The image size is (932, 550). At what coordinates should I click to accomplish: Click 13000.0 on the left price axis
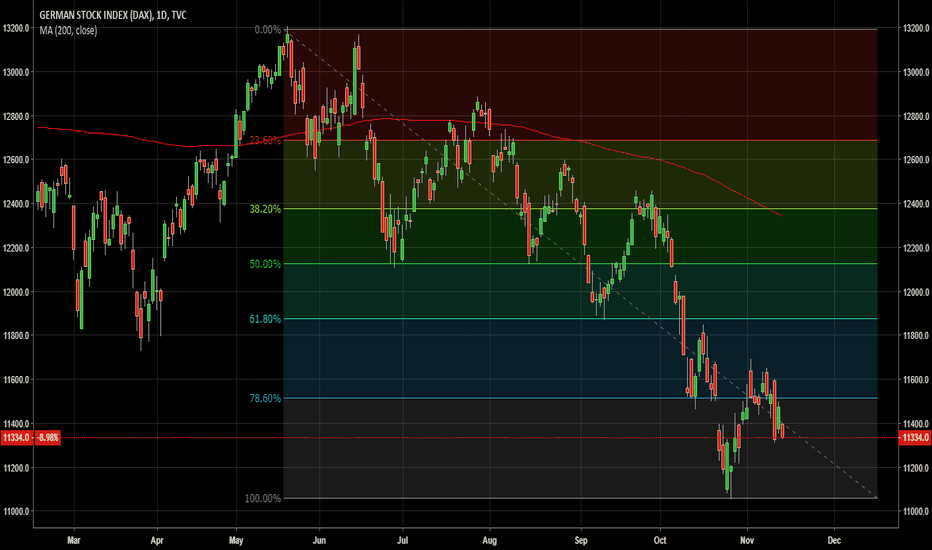tap(16, 72)
